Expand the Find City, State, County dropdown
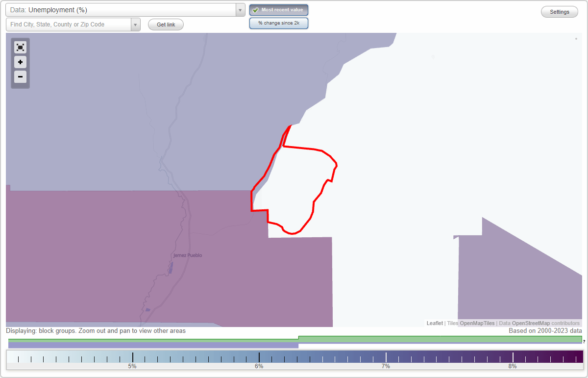Image resolution: width=588 pixels, height=378 pixels. 136,24
